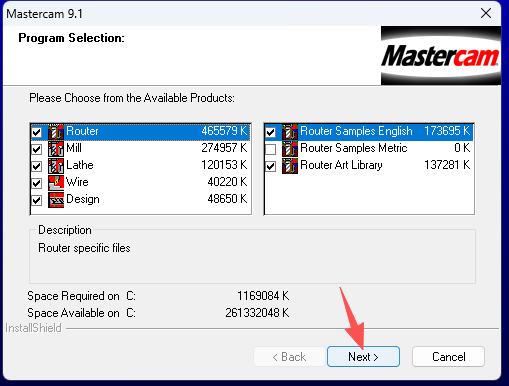The image size is (509, 386).
Task: Click the 274957 K size value
Action: (224, 148)
